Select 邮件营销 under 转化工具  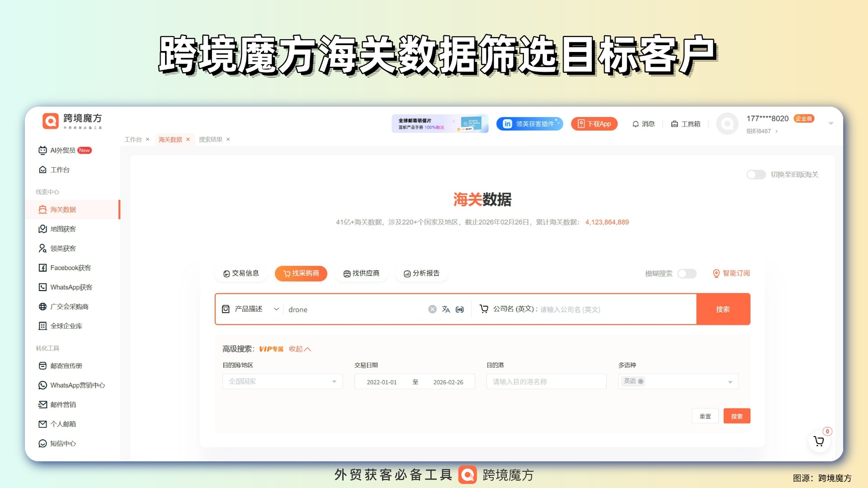(x=62, y=404)
